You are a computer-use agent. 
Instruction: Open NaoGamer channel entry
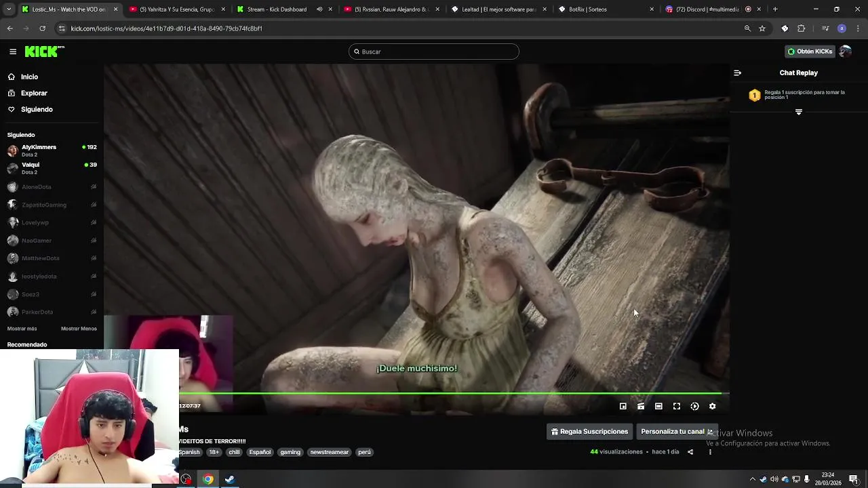[x=52, y=241]
